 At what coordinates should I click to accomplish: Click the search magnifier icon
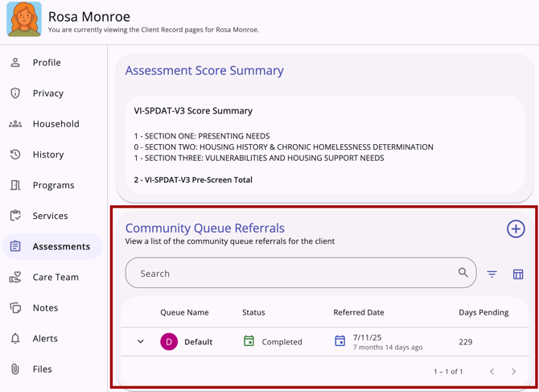(x=463, y=273)
